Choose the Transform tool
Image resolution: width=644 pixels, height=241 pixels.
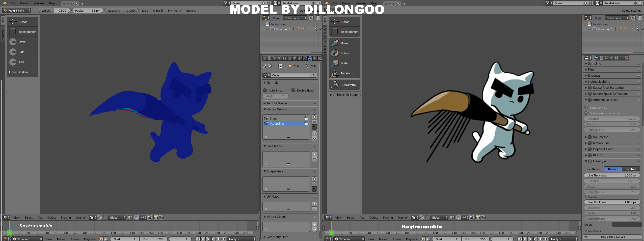click(344, 73)
